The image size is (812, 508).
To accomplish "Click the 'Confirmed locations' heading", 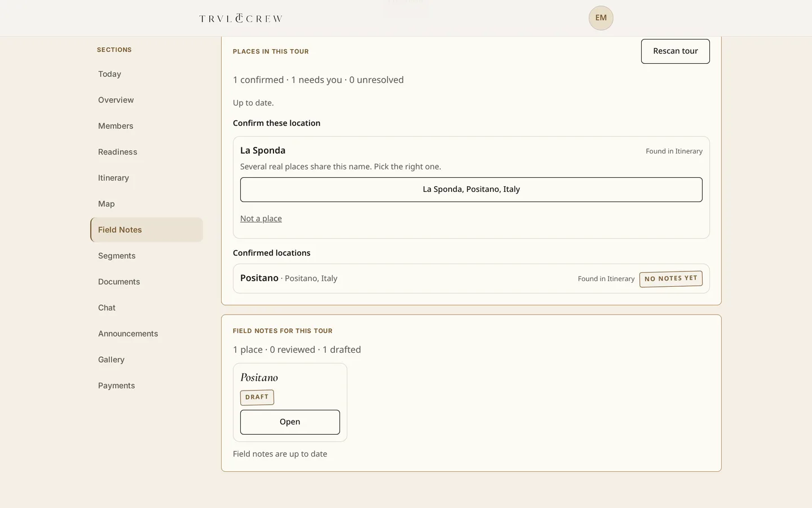I will (272, 253).
